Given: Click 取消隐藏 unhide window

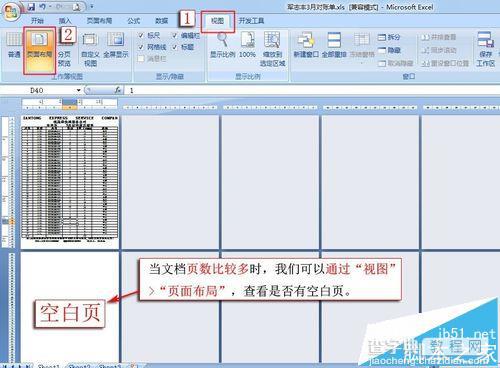Looking at the screenshot, I should 395,63.
